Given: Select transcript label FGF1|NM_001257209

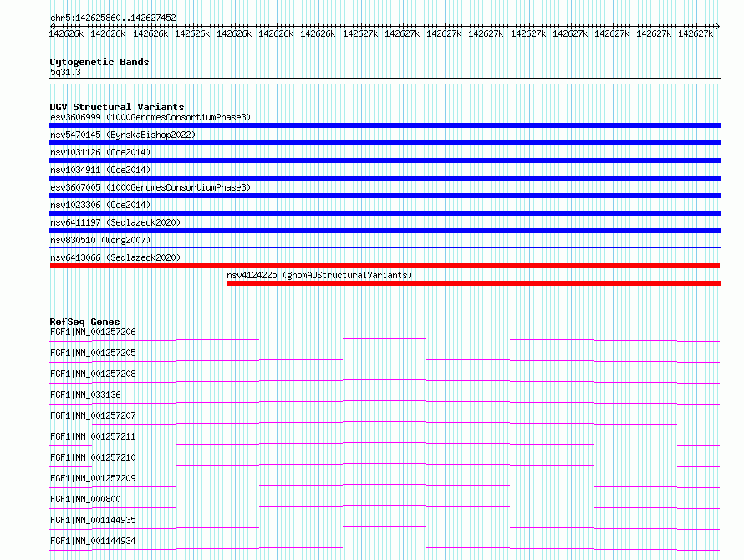Looking at the screenshot, I should tap(93, 478).
